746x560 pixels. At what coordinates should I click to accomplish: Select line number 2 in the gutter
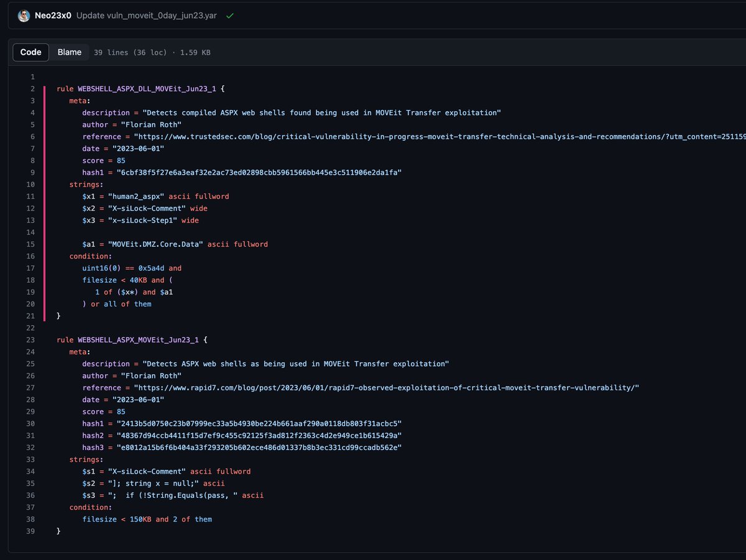[32, 88]
